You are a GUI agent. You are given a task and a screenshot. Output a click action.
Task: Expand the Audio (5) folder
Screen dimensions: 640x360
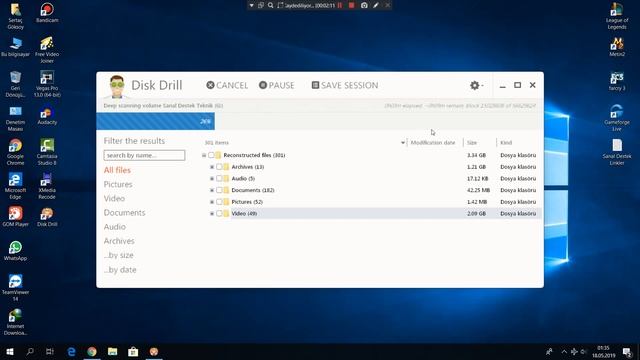click(212, 179)
